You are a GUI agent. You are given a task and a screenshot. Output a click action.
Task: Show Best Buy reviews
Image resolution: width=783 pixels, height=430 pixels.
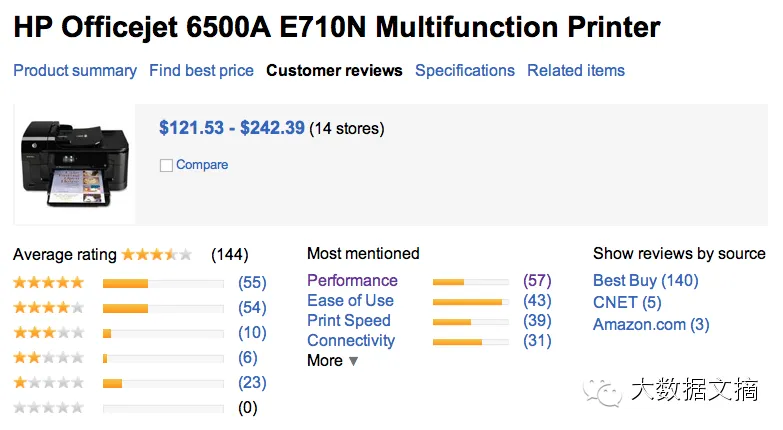645,281
